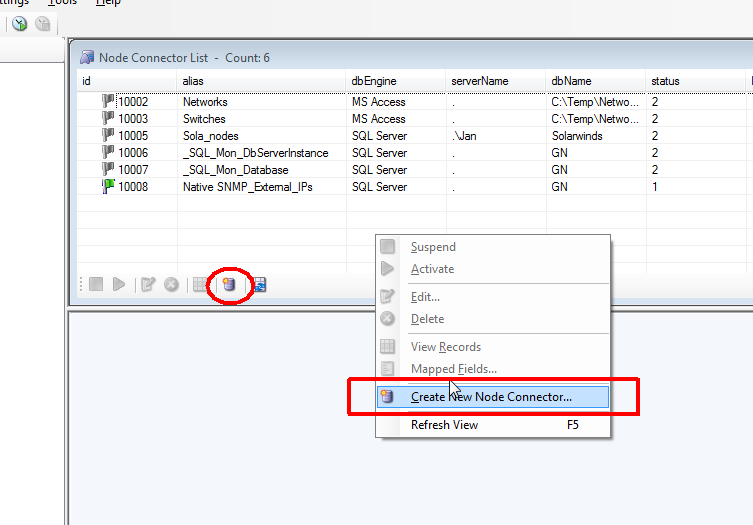This screenshot has height=525, width=753.
Task: Click the Refresh View toolbar icon
Action: pyautogui.click(x=259, y=285)
